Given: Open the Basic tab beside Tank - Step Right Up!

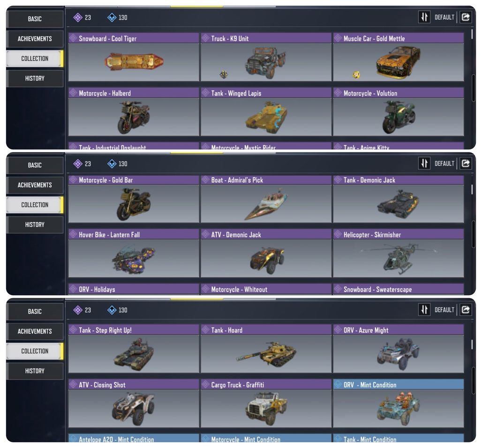Looking at the screenshot, I should click(x=35, y=311).
